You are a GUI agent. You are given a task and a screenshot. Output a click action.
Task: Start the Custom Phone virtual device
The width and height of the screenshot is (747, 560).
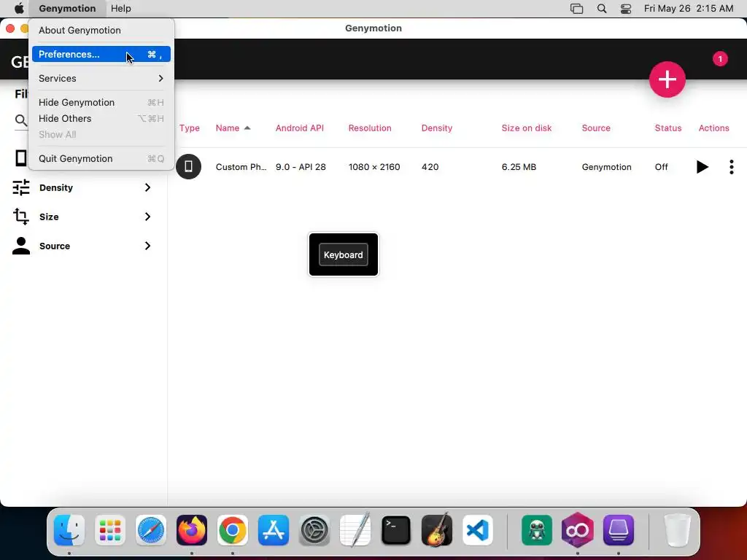(x=702, y=167)
